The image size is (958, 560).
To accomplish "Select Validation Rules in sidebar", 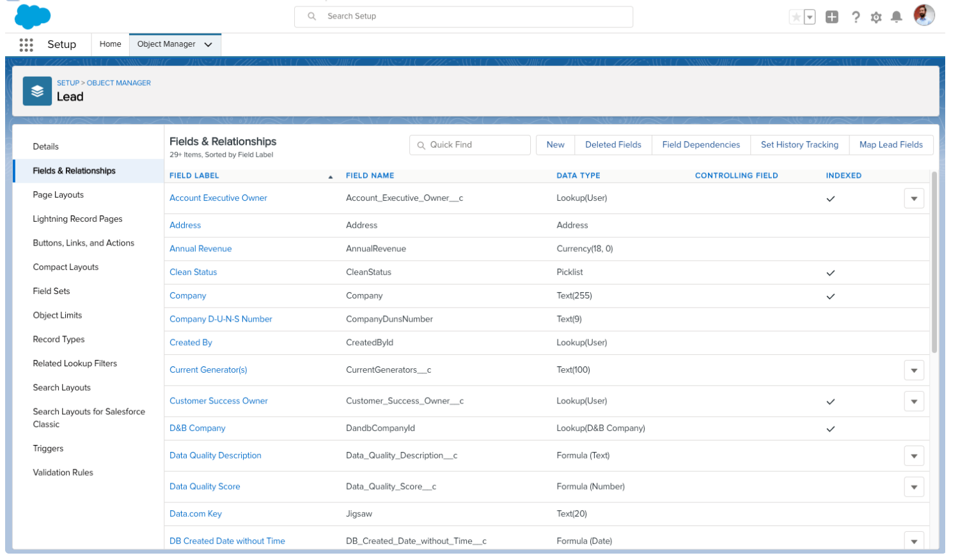I will coord(63,472).
